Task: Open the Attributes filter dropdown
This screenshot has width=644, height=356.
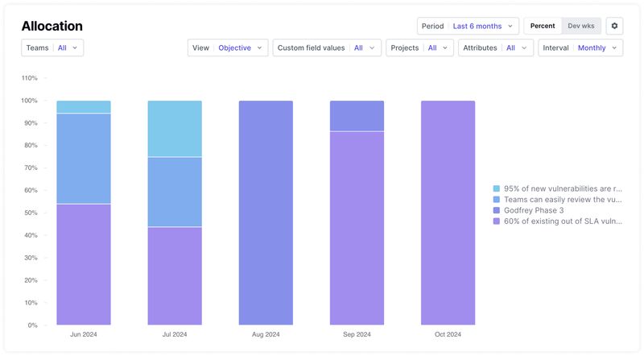Action: (495, 48)
